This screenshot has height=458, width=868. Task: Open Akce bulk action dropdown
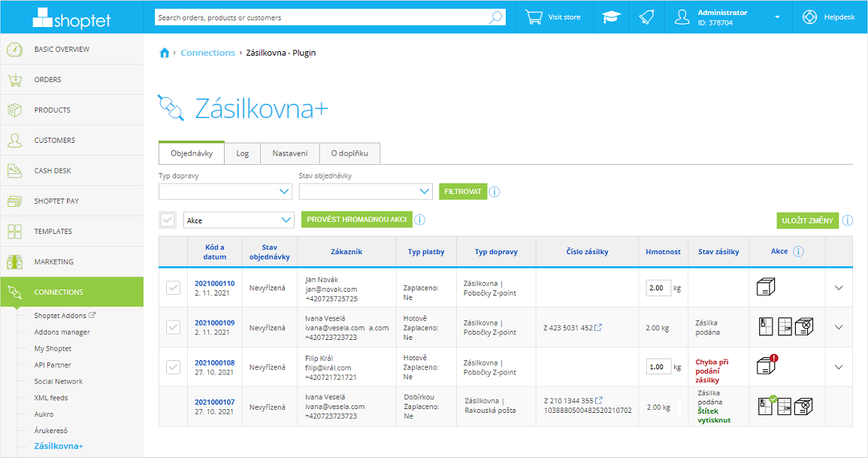238,220
